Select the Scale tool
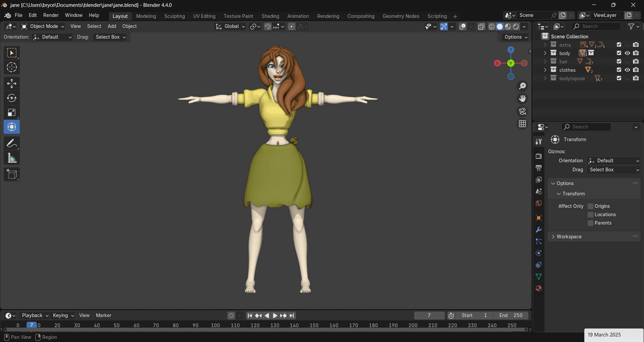Image resolution: width=644 pixels, height=342 pixels. tap(12, 113)
